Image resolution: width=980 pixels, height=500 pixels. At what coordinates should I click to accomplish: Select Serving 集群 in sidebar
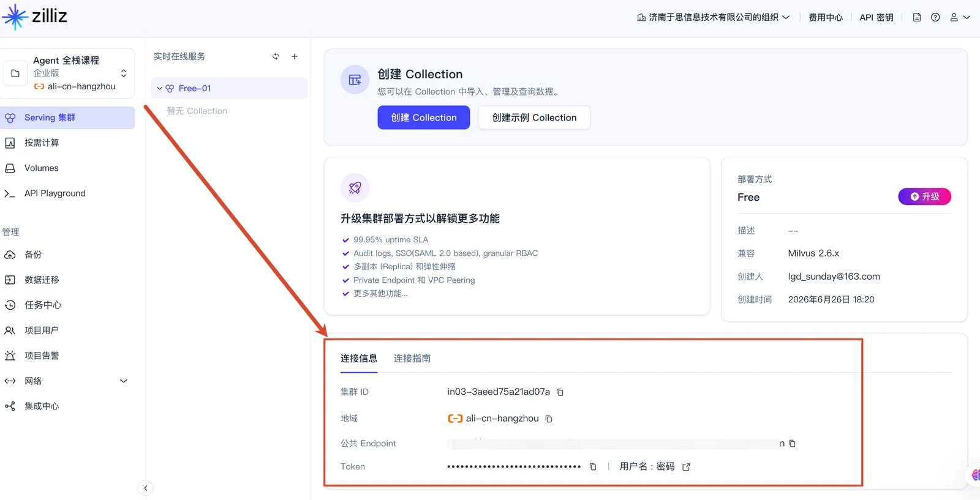[x=67, y=118]
